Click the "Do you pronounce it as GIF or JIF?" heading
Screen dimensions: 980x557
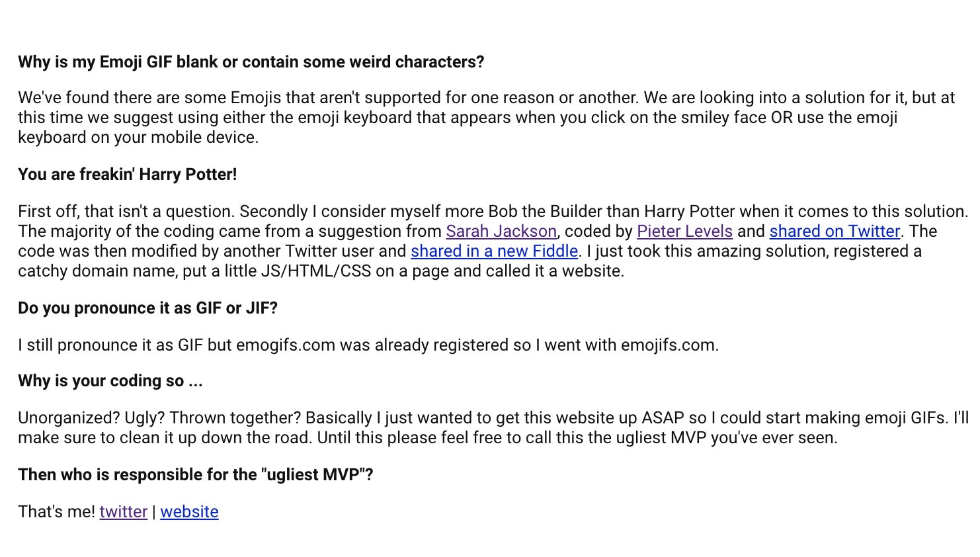[148, 308]
